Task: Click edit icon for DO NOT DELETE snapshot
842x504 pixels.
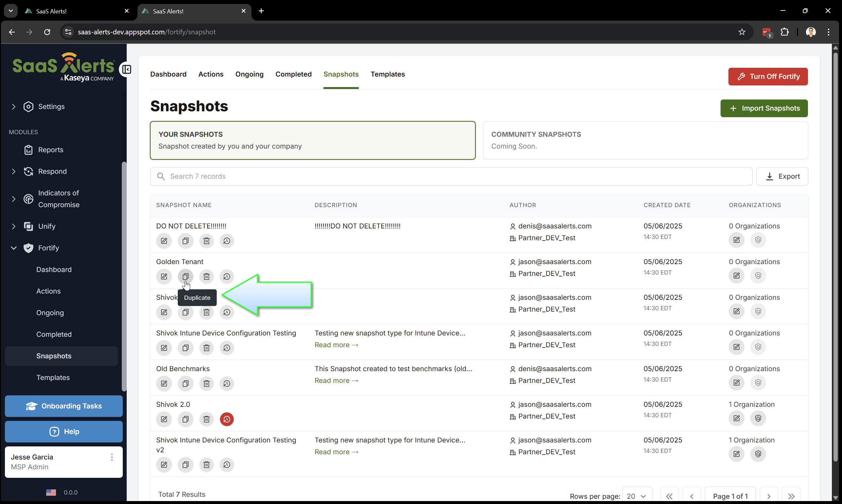Action: [x=164, y=241]
